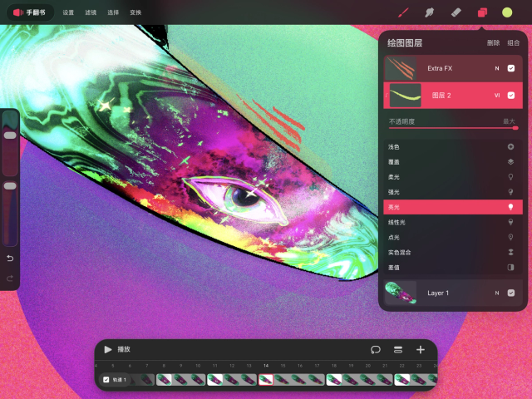Image resolution: width=532 pixels, height=399 pixels.
Task: Choose the 柔光 soft light blend mode
Action: pyautogui.click(x=453, y=177)
